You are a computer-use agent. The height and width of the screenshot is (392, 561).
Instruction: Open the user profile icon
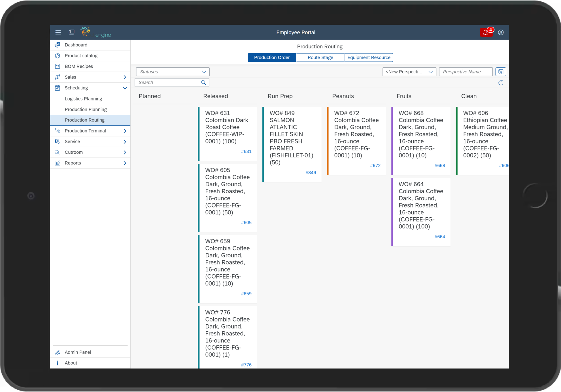tap(501, 32)
